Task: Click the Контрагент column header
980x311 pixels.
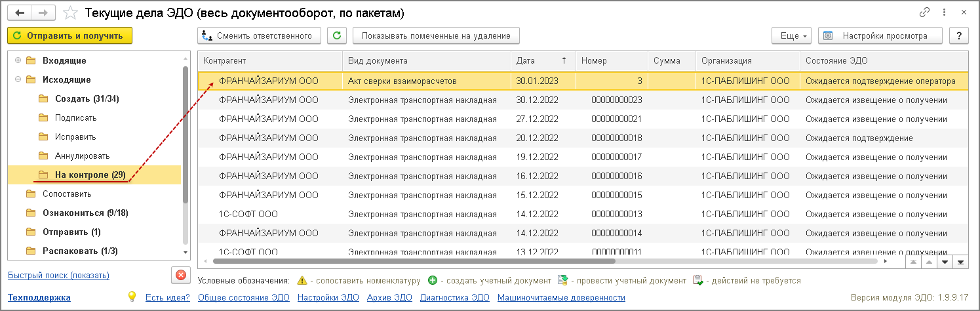Action: (270, 60)
